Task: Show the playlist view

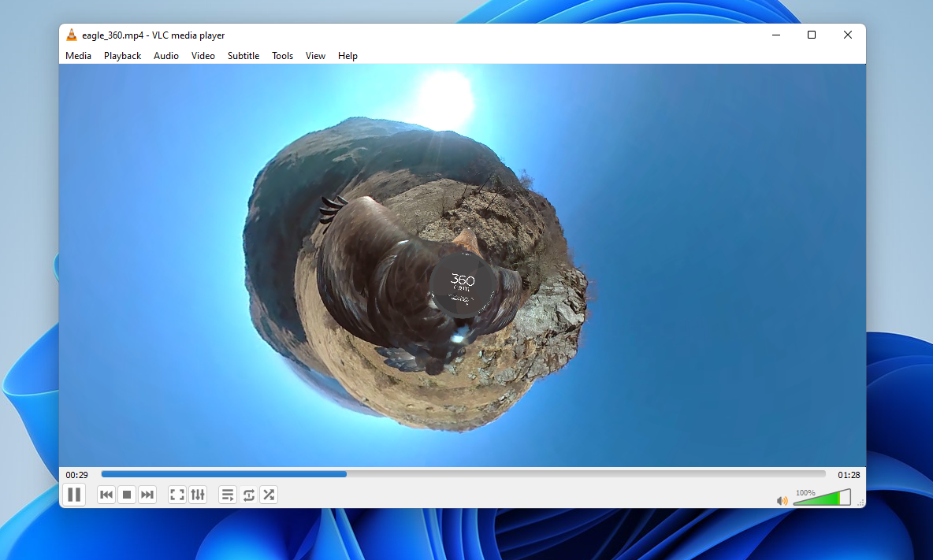Action: point(227,495)
